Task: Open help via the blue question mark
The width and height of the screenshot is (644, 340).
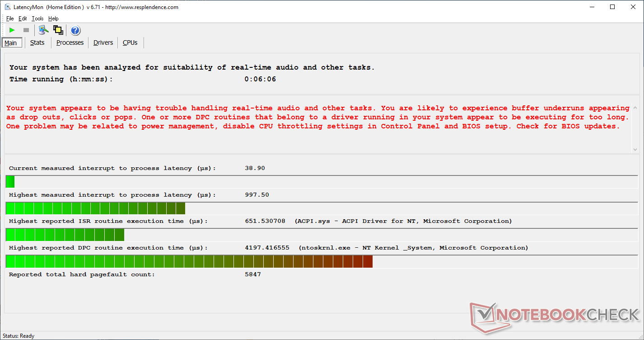Action: pos(75,30)
